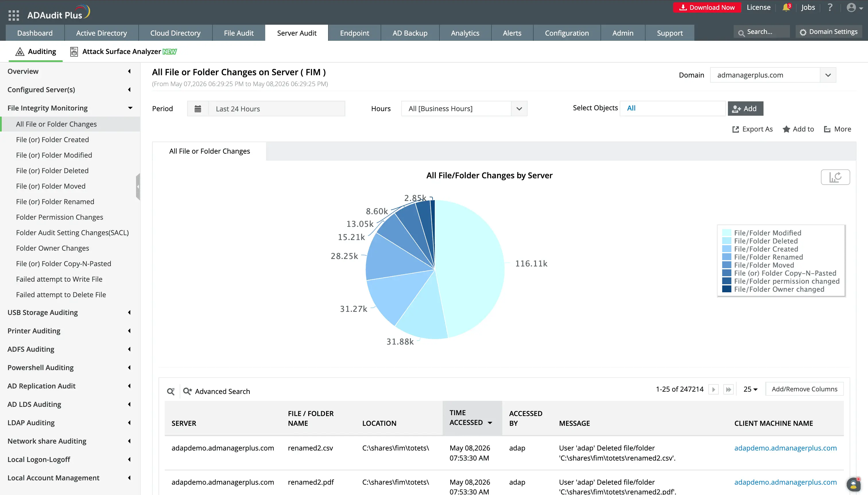Toggle File/Folder Renamed legend swatch

726,257
